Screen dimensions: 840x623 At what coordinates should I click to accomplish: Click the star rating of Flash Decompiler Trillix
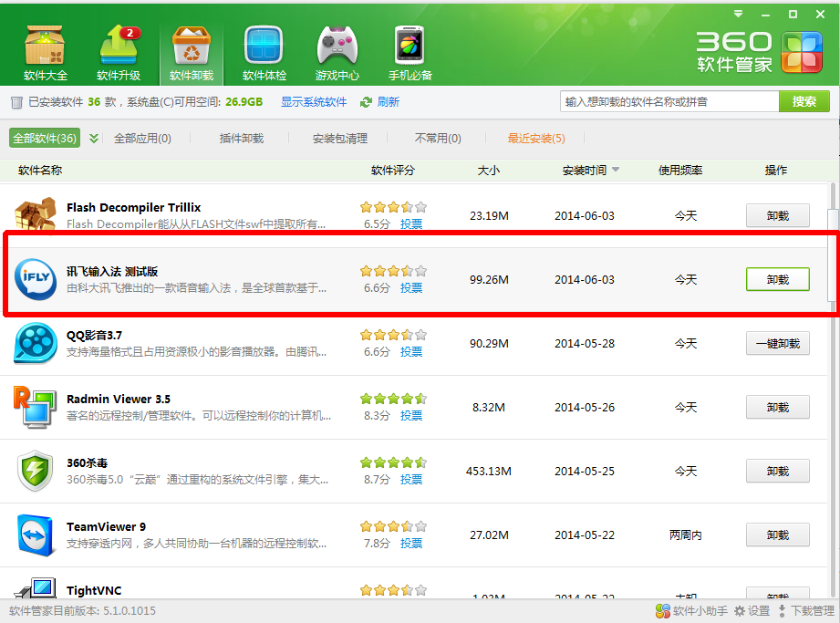pyautogui.click(x=394, y=207)
